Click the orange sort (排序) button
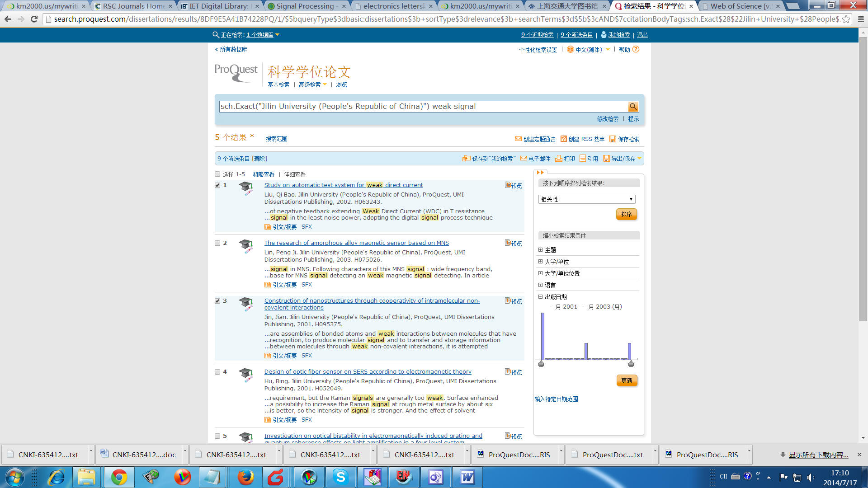868x488 pixels. 626,214
